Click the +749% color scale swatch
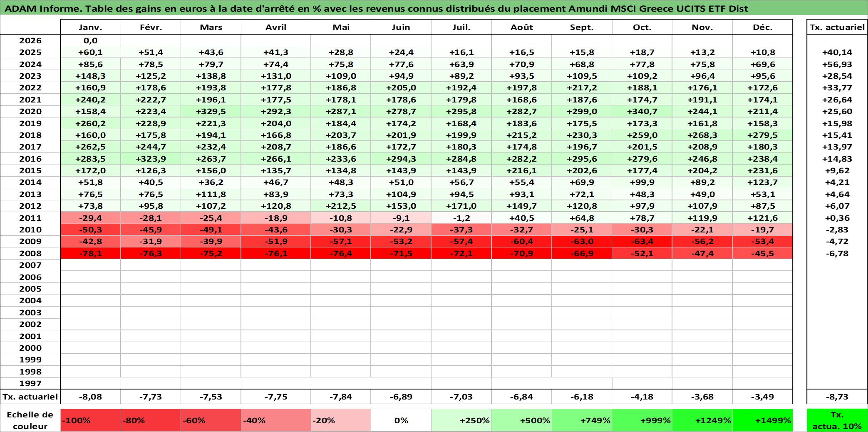 pos(582,420)
